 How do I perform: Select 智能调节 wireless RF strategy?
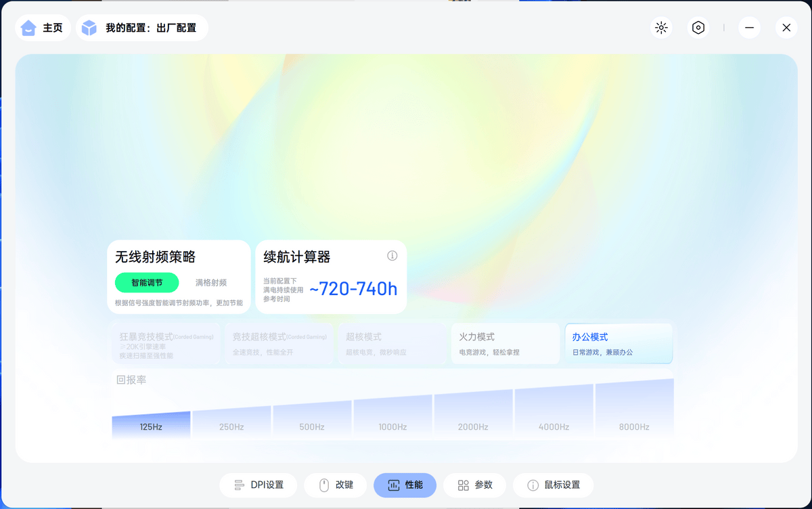[147, 283]
